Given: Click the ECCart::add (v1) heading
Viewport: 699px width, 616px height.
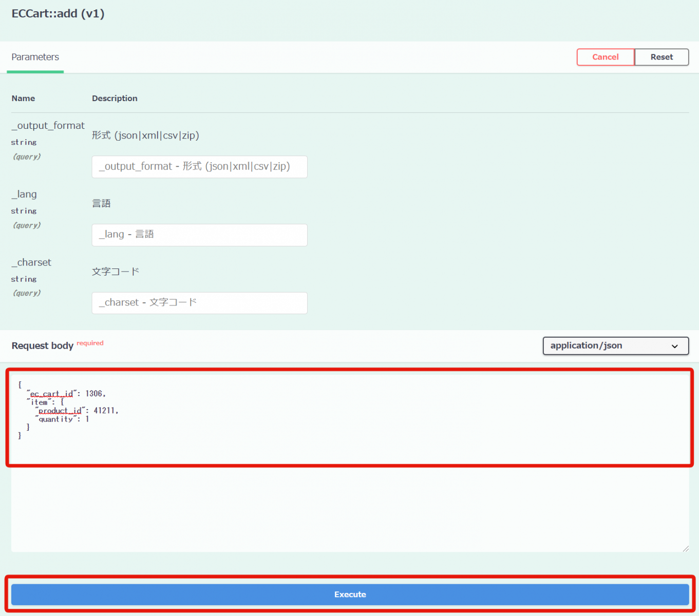Looking at the screenshot, I should [x=58, y=13].
